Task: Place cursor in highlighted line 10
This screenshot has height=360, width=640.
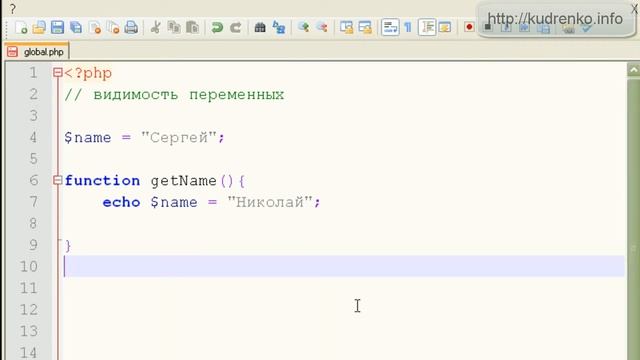Action: pos(344,266)
